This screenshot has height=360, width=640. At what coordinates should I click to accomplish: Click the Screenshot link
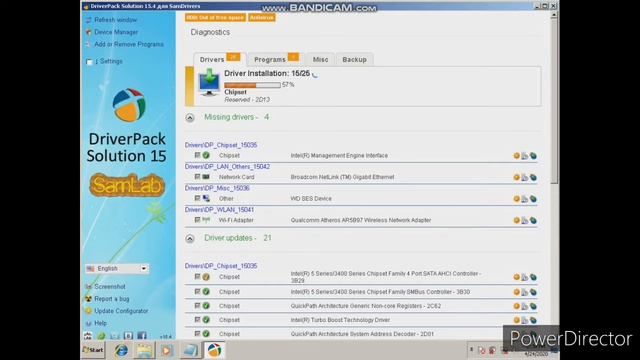click(x=110, y=287)
